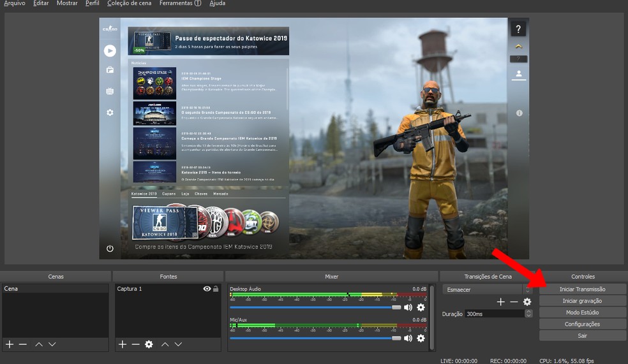Open the Editar menu

41,3
